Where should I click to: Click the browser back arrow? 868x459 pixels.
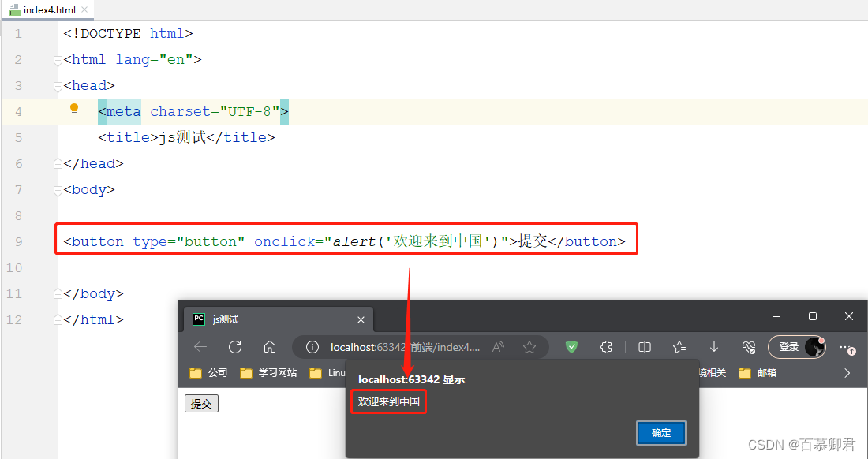point(200,347)
